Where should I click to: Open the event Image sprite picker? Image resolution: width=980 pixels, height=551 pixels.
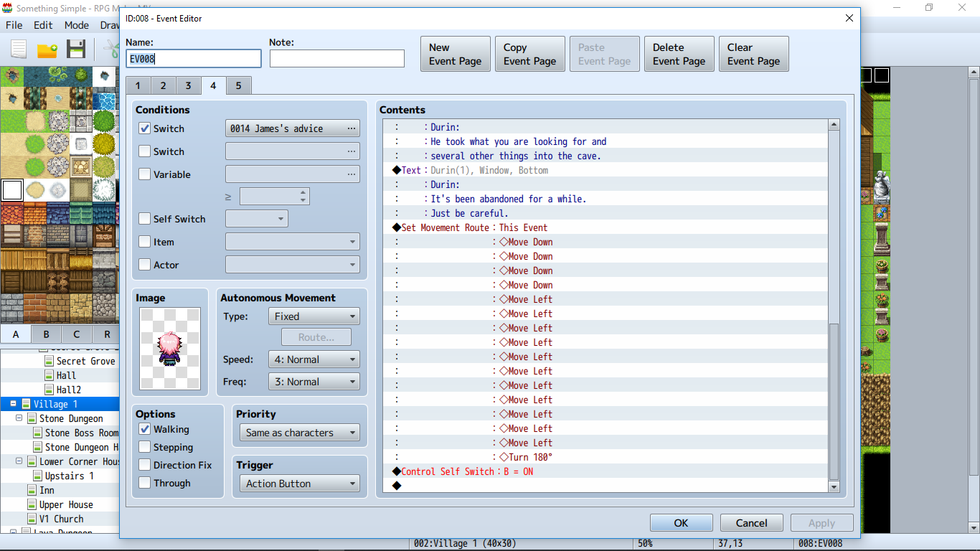[170, 349]
